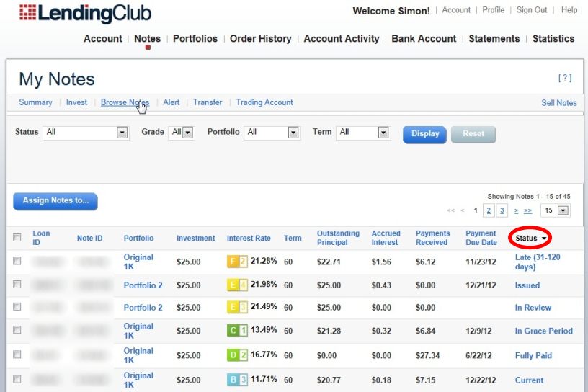Viewport: 588px width, 392px height.
Task: Switch to the Trading Account tab
Action: click(264, 102)
